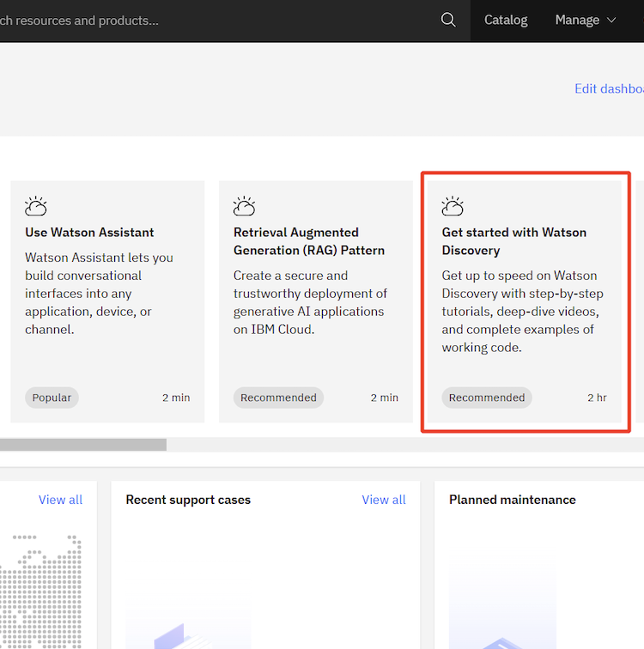
Task: Click the 2 min label on Watson Assistant card
Action: tap(176, 397)
